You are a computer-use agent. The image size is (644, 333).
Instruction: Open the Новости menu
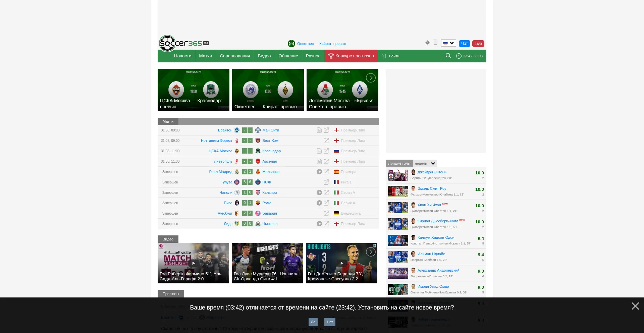182,56
